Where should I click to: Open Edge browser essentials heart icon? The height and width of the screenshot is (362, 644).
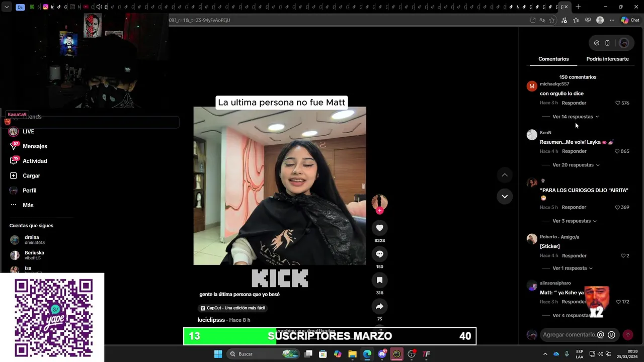(x=588, y=20)
